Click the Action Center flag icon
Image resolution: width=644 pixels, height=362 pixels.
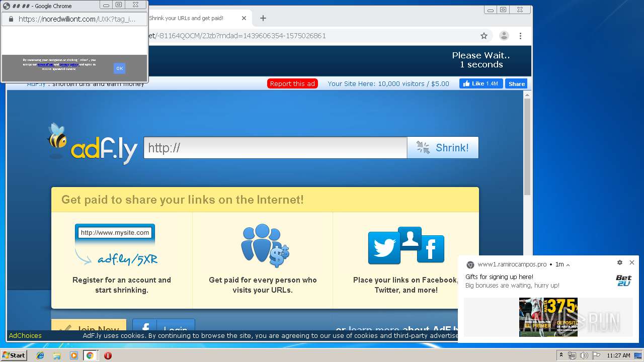(595, 355)
